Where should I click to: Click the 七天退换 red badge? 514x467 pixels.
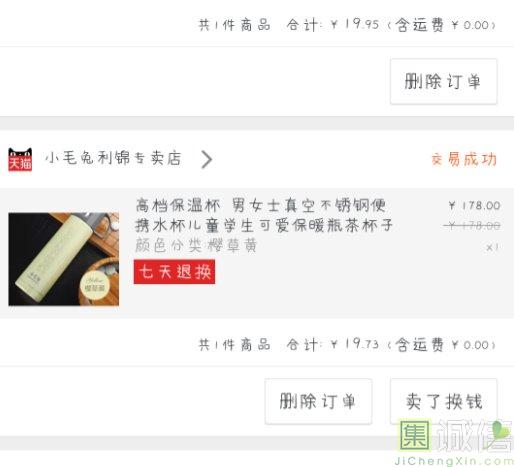pos(174,272)
